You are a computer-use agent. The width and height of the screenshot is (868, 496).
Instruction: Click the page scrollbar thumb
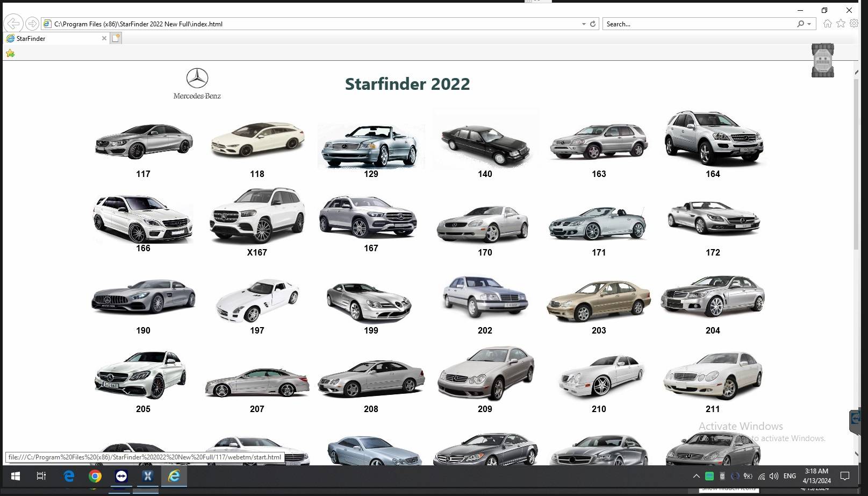[857, 164]
